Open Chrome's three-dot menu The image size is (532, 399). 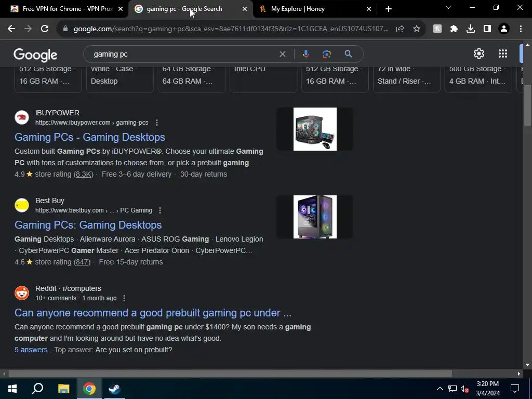[x=521, y=29]
